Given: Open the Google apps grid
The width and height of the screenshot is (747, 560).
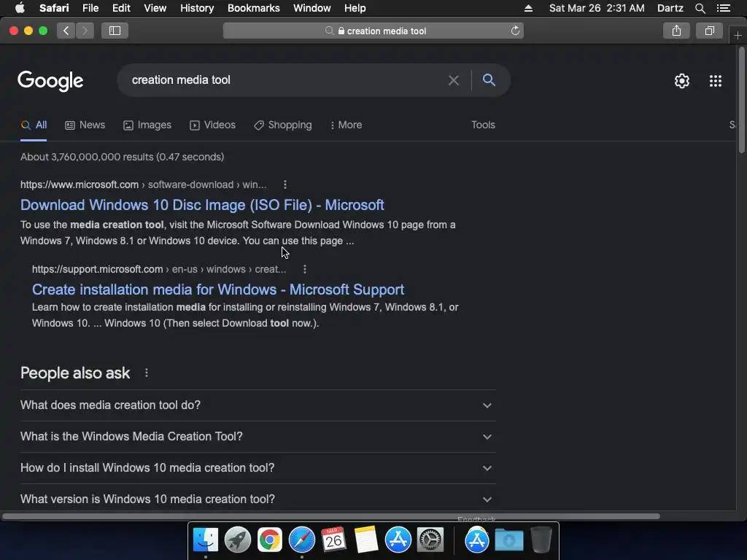Looking at the screenshot, I should pyautogui.click(x=716, y=81).
